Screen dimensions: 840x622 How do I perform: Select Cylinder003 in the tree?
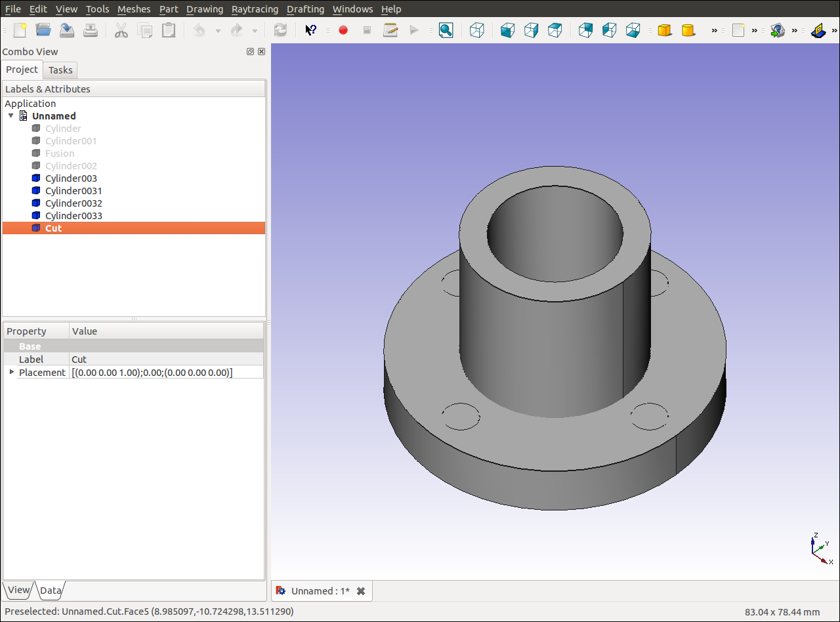tap(71, 178)
